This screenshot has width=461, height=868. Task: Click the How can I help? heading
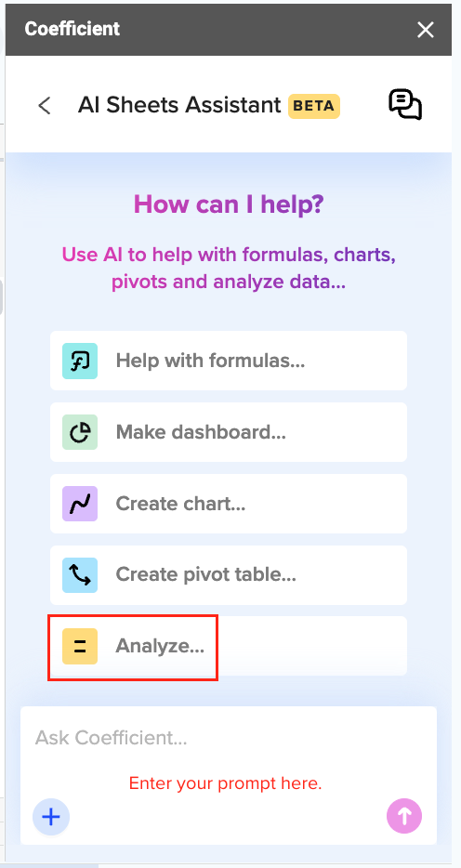(229, 204)
